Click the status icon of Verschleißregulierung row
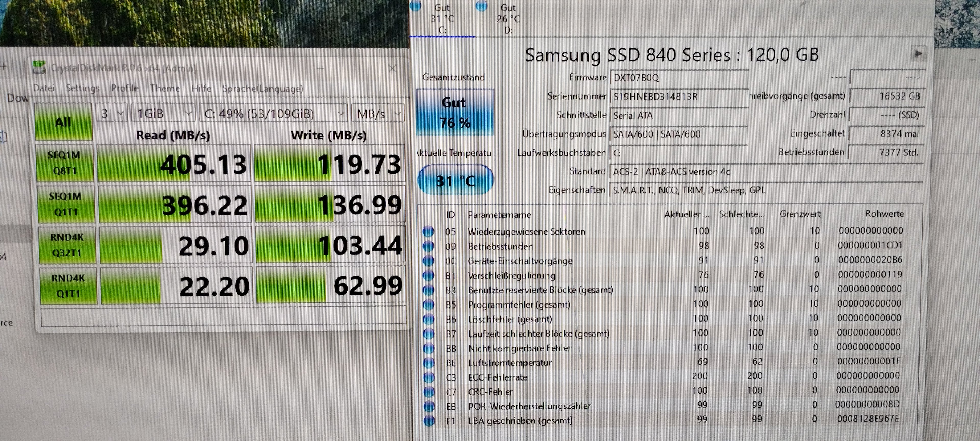Image resolution: width=980 pixels, height=441 pixels. (x=428, y=275)
